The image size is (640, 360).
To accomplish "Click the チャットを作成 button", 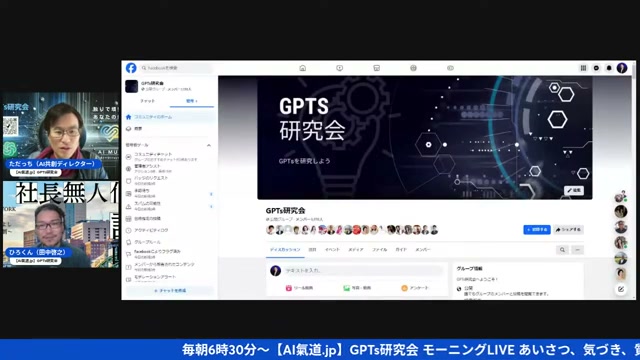I will tap(170, 291).
